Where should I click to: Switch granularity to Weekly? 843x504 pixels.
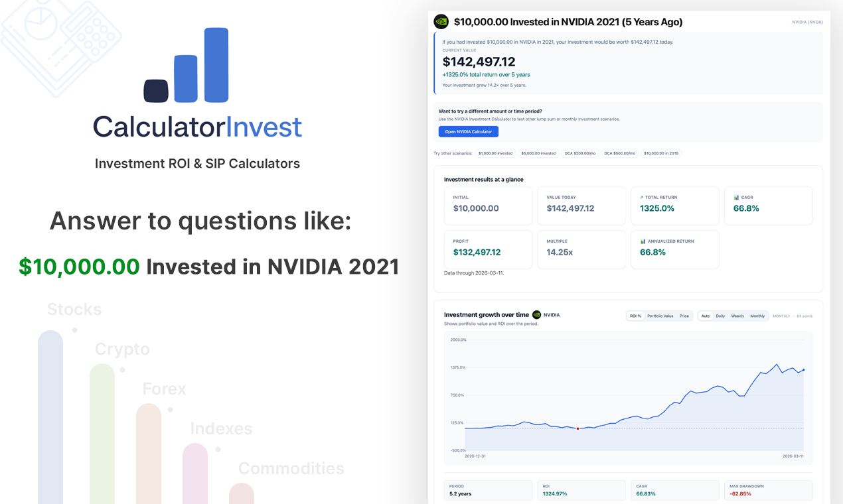737,316
